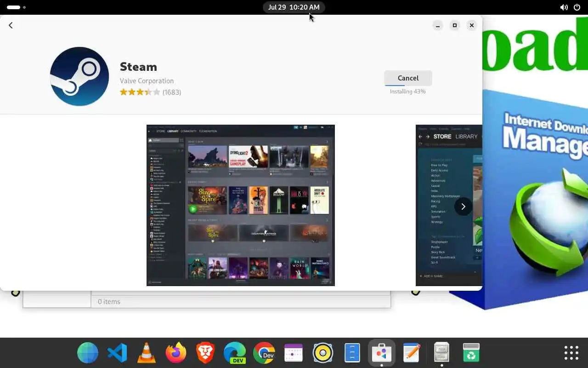Open the Activities overview pill
This screenshot has height=368, width=588.
(x=17, y=7)
